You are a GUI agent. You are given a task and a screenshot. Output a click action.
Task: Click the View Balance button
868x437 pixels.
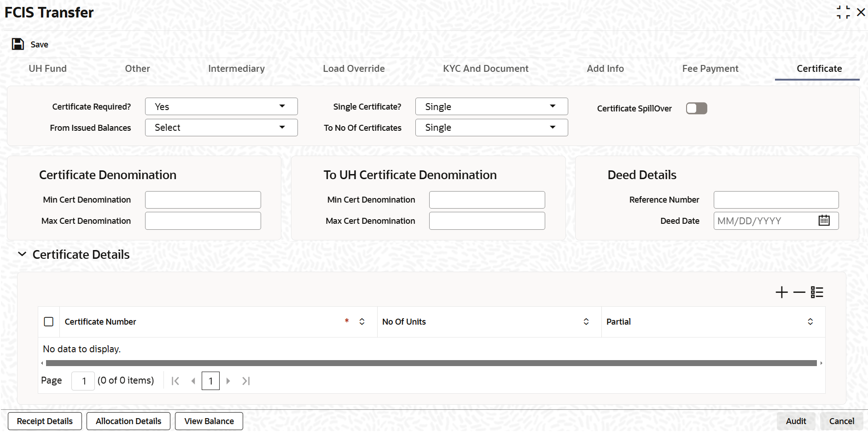point(209,421)
